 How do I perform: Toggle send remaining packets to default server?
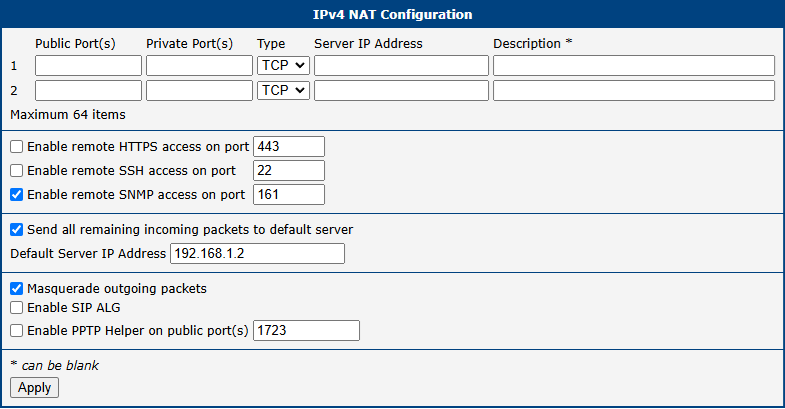point(17,230)
